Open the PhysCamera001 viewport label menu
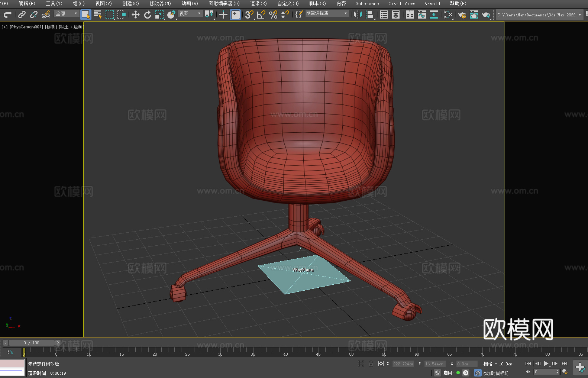This screenshot has height=378, width=588. click(26, 27)
